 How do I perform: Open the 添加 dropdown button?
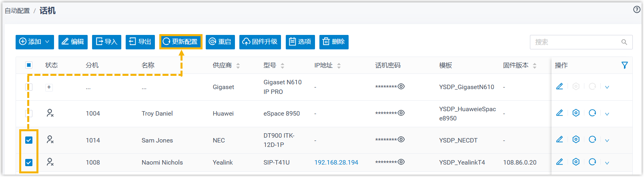pos(35,42)
